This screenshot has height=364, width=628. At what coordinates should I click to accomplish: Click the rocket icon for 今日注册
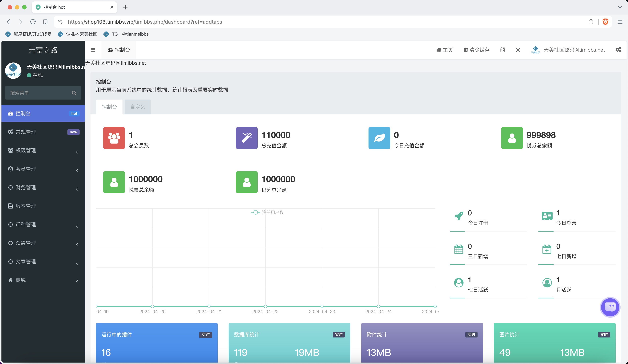click(x=458, y=216)
